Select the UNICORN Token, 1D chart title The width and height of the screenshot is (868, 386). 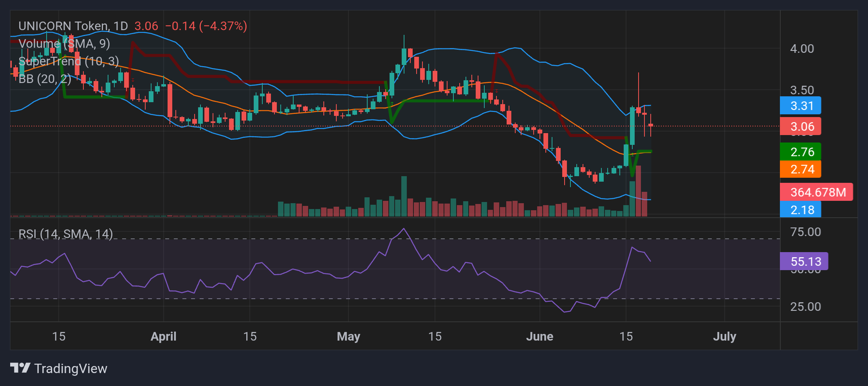pyautogui.click(x=73, y=26)
